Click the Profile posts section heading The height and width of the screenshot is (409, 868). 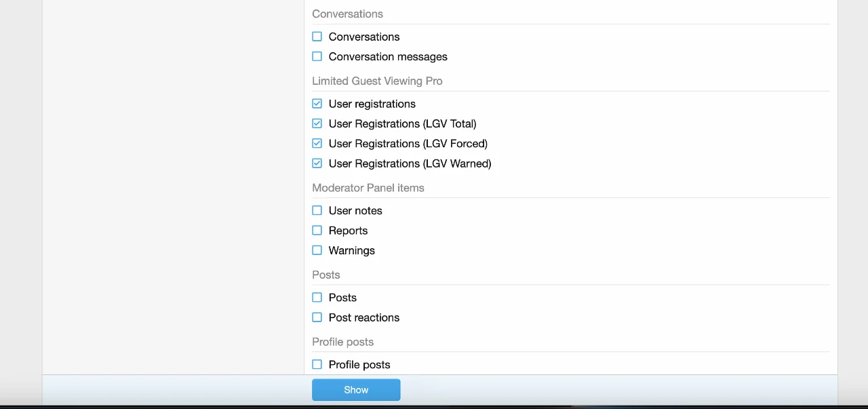click(x=342, y=342)
